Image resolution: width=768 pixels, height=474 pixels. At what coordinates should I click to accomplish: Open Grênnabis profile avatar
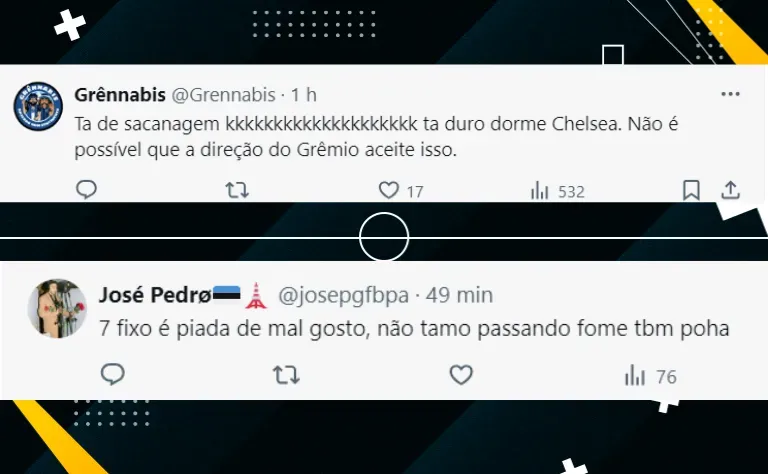tap(38, 106)
